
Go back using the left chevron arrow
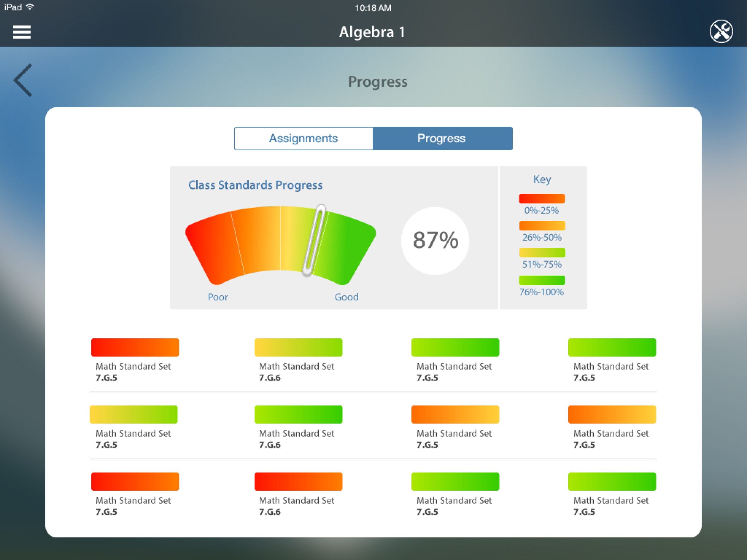[22, 81]
